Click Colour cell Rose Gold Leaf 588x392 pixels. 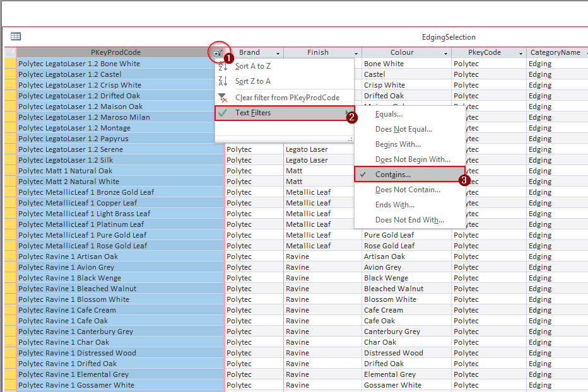[406, 246]
